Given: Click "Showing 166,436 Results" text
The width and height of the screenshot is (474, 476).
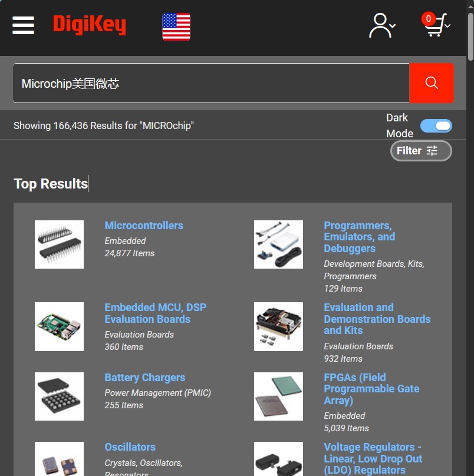Looking at the screenshot, I should click(x=104, y=125).
